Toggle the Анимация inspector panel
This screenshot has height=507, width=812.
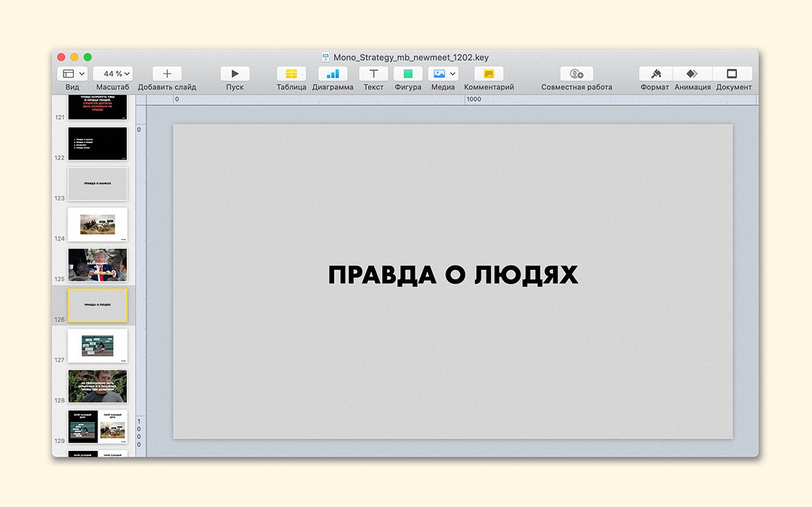(x=692, y=74)
